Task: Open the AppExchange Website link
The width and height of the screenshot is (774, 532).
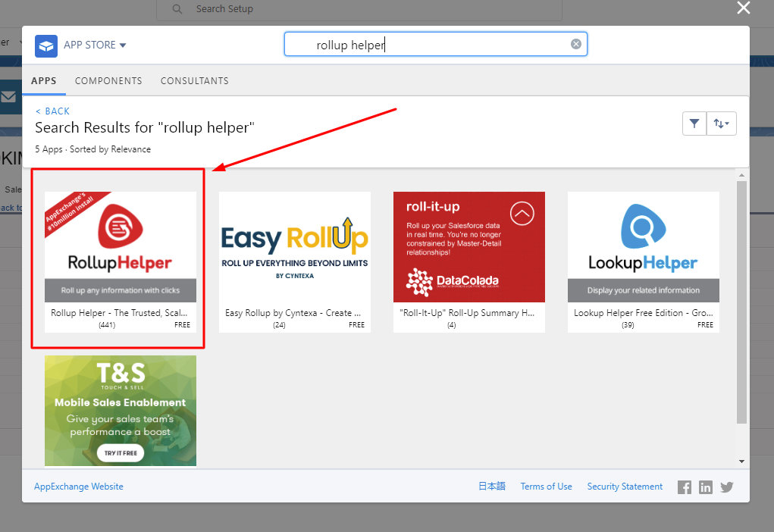Action: 79,487
